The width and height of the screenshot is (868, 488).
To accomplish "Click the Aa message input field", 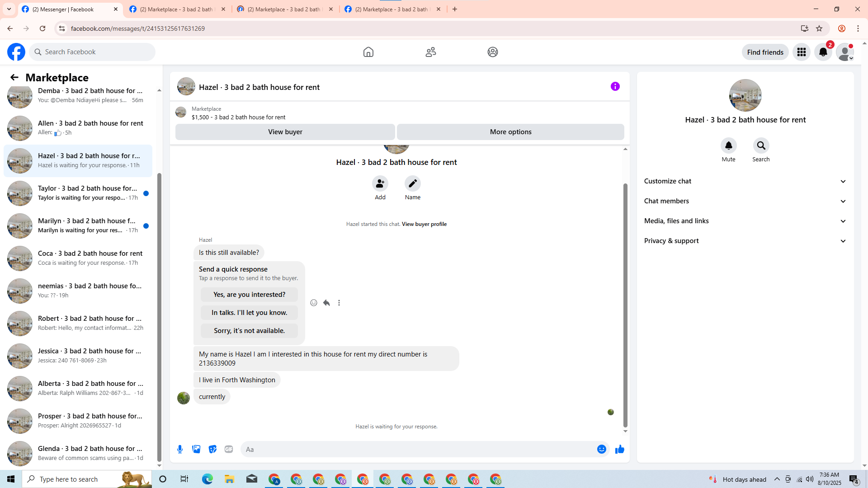I will tap(416, 449).
